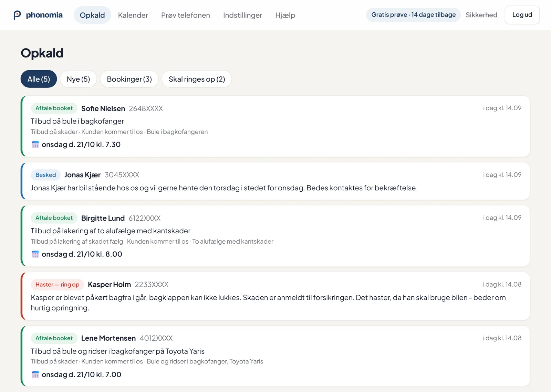Screen dimensions: 551x392
Task: Click phone number 4012XXXX
Action: 156,338
